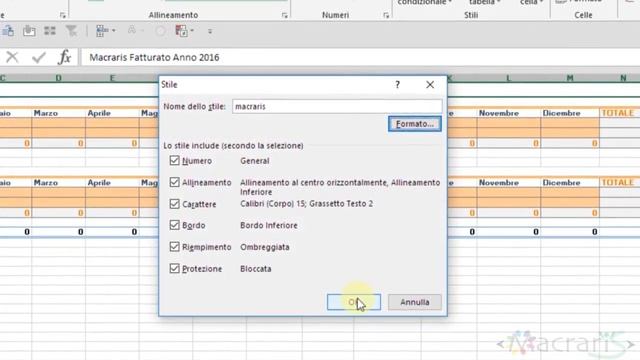640x360 pixels.
Task: Click the four-squares grid toolbar icon
Action: click(50, 31)
